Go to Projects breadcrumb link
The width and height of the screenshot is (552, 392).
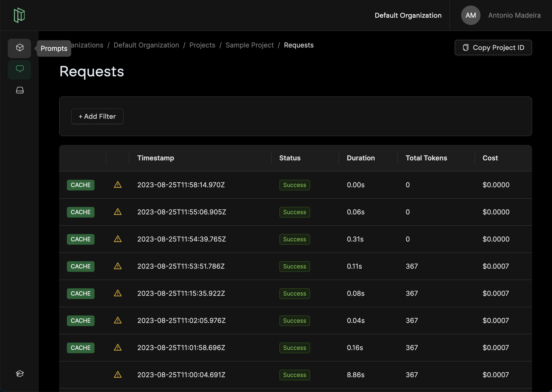(202, 45)
